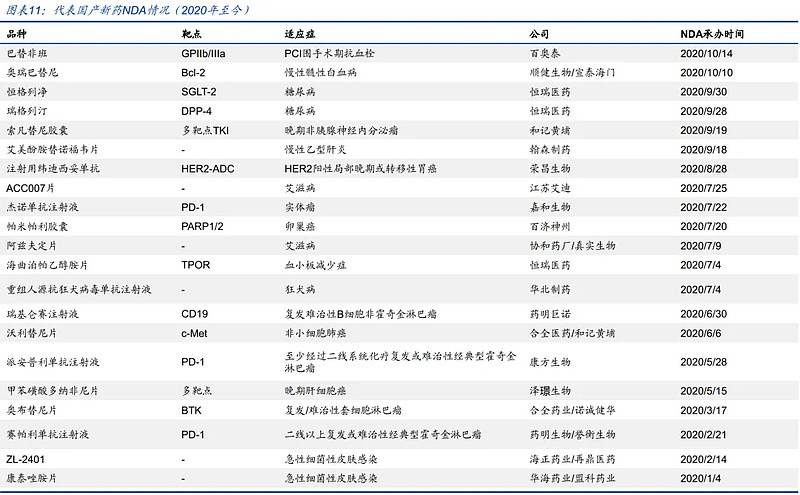Screen dimensions: 800x495
Task: Click the target cell 多靶点TKI
Action: 205,131
